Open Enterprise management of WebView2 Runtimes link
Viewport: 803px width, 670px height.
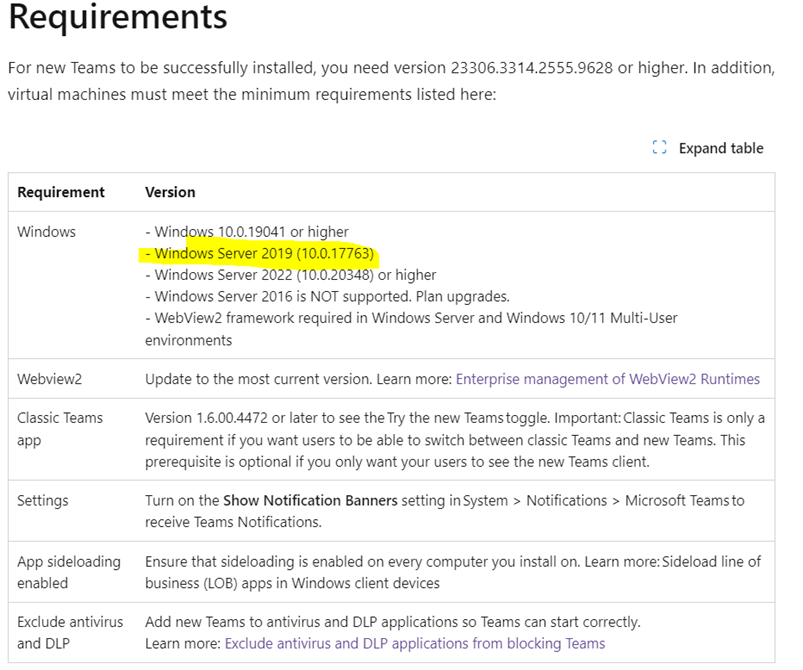point(607,379)
